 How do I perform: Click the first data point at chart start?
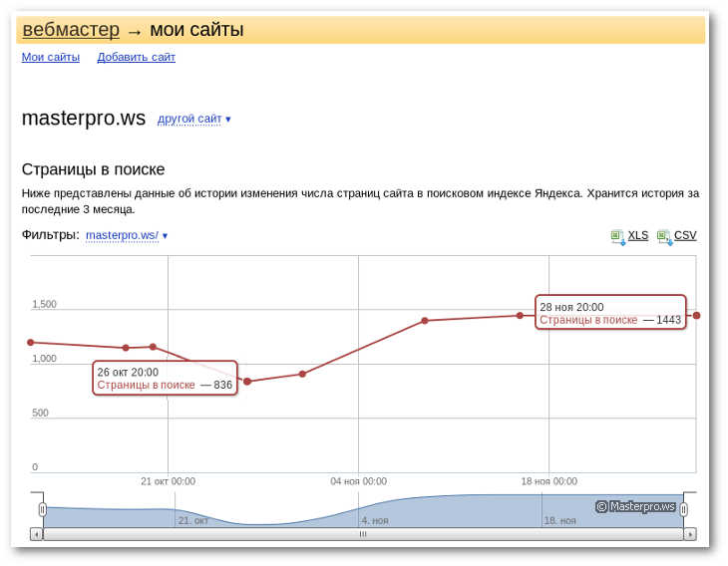tap(31, 343)
